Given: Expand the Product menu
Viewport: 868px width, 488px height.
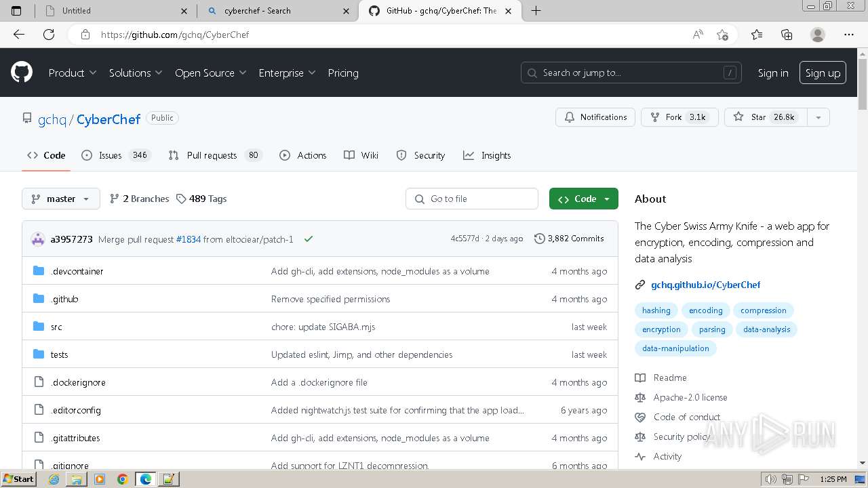Looking at the screenshot, I should 73,73.
